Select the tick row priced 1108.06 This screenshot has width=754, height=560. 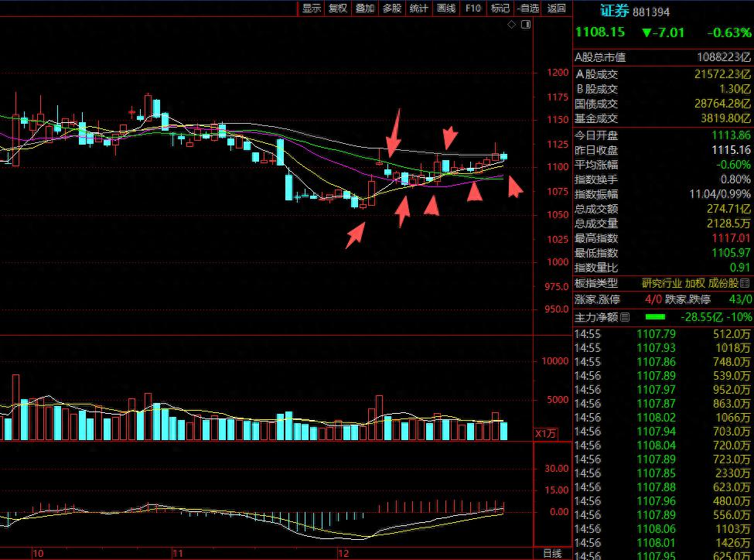point(663,529)
